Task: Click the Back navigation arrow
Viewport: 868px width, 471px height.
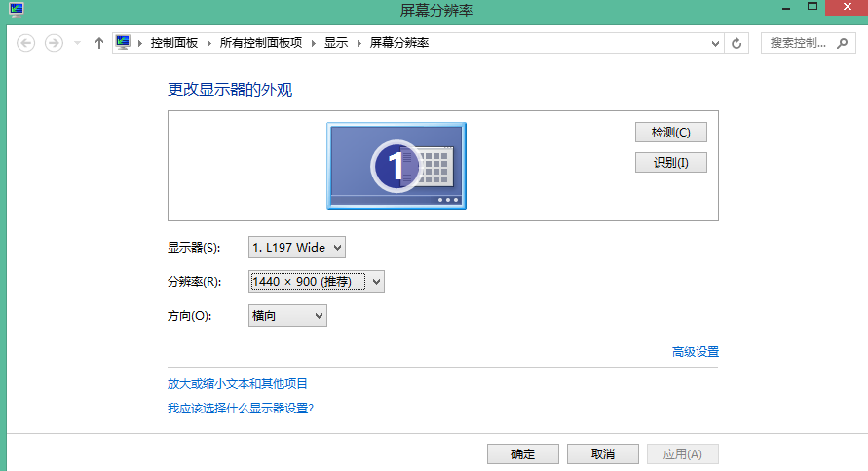Action: 26,43
